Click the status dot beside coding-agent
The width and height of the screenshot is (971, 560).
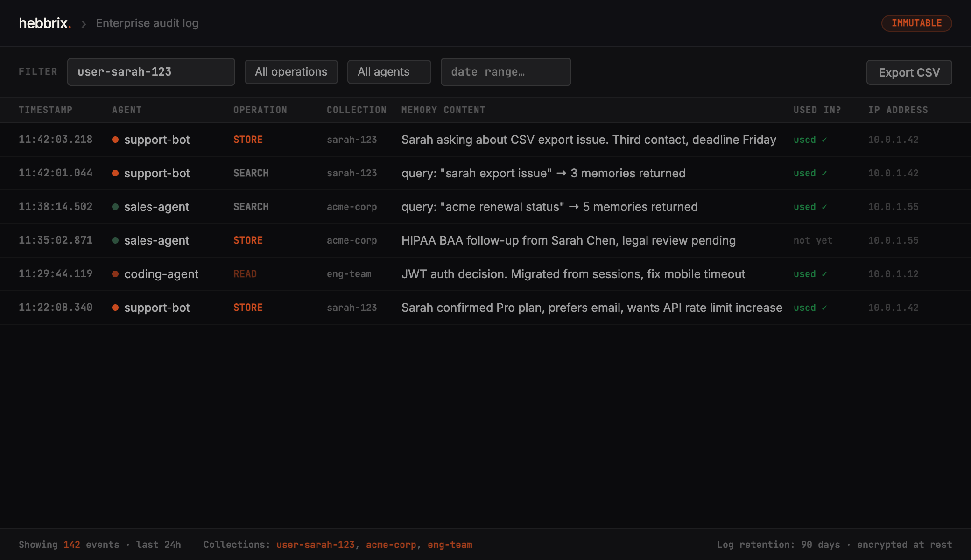point(115,274)
